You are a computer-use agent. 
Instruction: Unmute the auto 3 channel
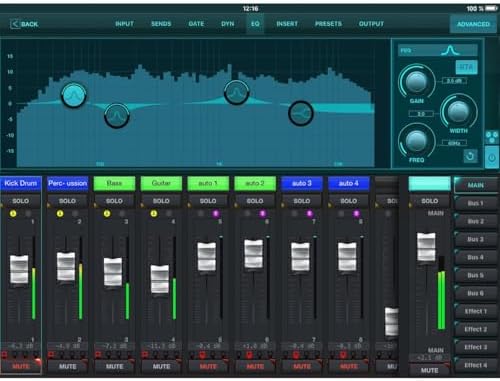point(302,366)
